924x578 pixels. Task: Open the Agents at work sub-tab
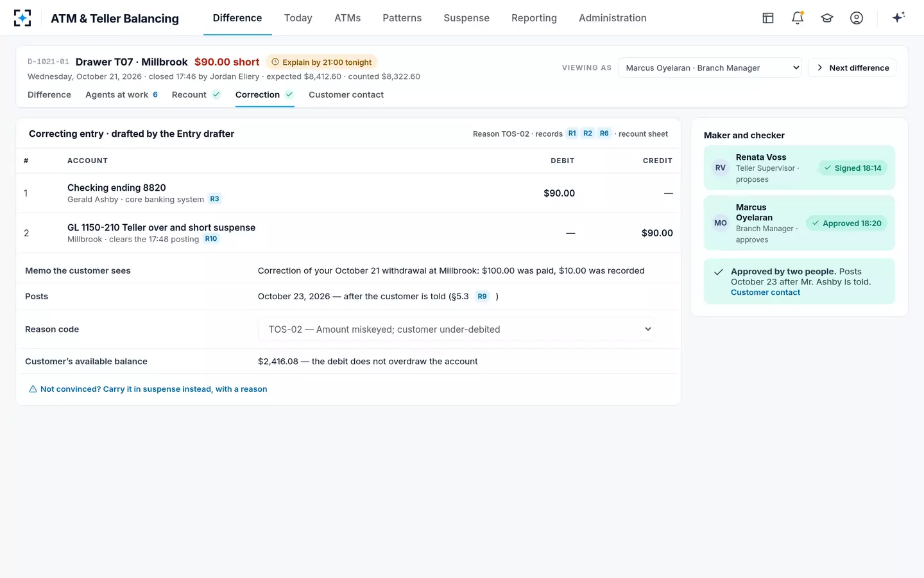coord(121,94)
